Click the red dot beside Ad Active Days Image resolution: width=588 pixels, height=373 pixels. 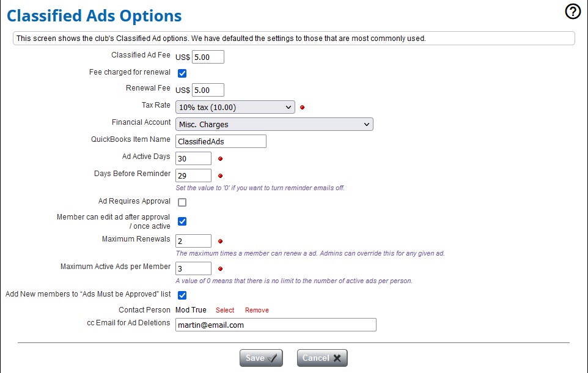click(220, 159)
